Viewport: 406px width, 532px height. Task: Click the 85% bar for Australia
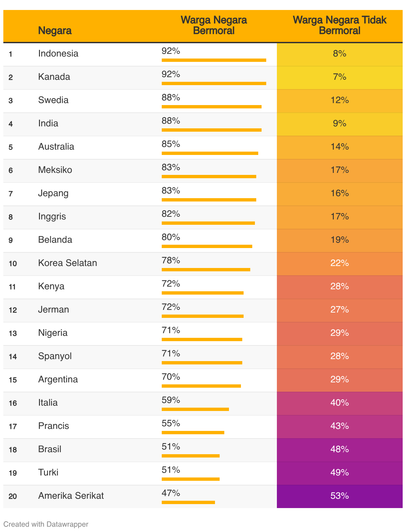(210, 153)
